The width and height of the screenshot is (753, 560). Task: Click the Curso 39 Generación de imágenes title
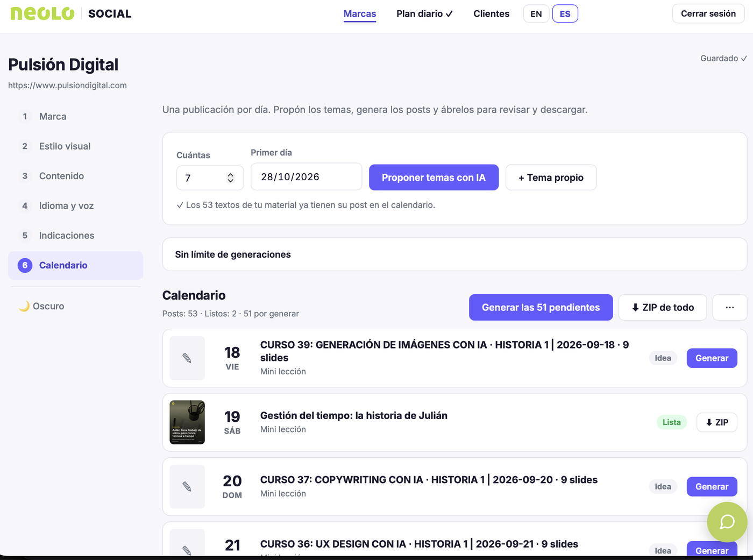(444, 351)
